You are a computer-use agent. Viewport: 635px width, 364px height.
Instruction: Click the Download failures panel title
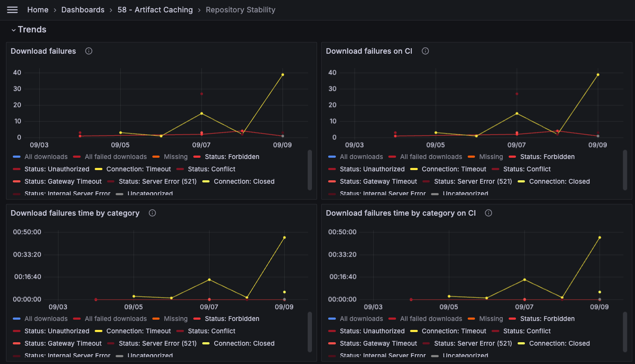44,51
